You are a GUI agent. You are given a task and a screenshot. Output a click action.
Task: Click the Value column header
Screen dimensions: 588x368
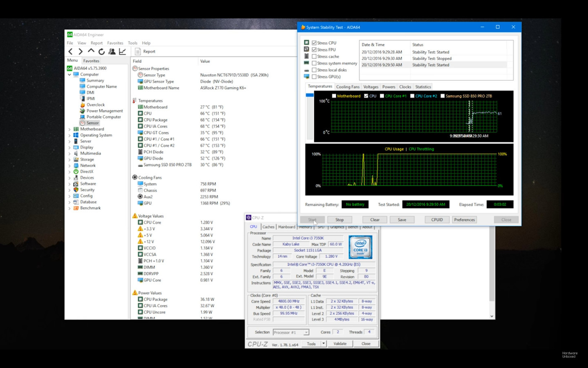pos(205,61)
